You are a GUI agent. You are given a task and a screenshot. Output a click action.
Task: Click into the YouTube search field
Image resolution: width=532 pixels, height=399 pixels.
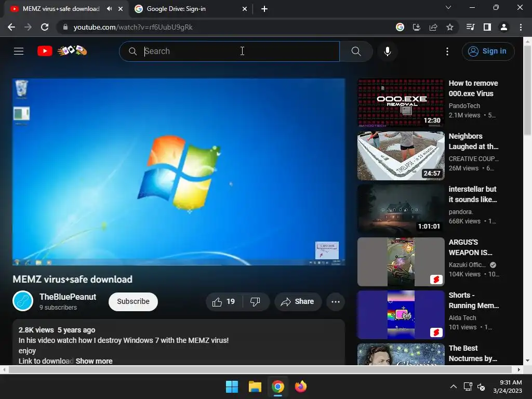click(x=229, y=51)
